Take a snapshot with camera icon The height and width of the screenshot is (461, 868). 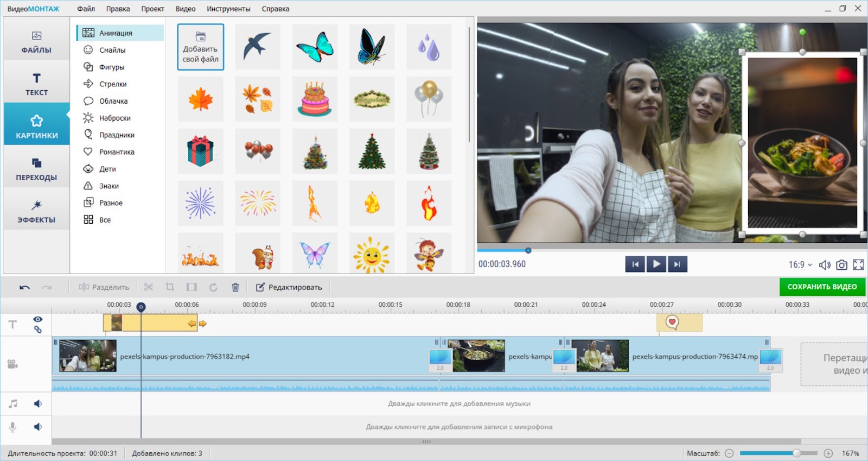pos(841,265)
